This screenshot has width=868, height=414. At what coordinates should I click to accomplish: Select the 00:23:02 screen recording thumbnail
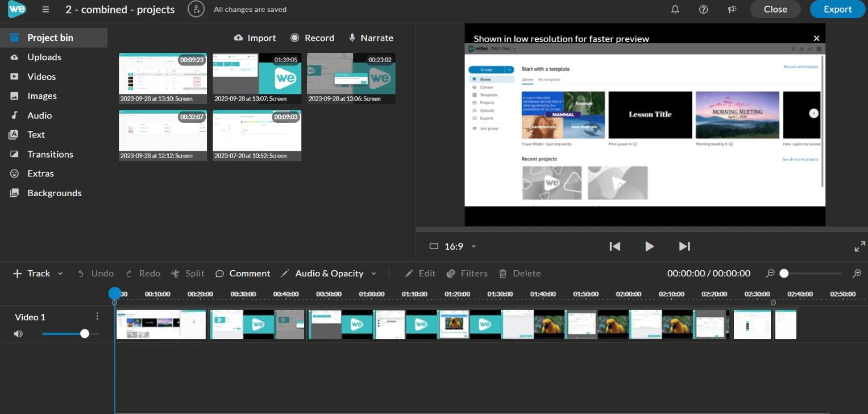(x=351, y=78)
